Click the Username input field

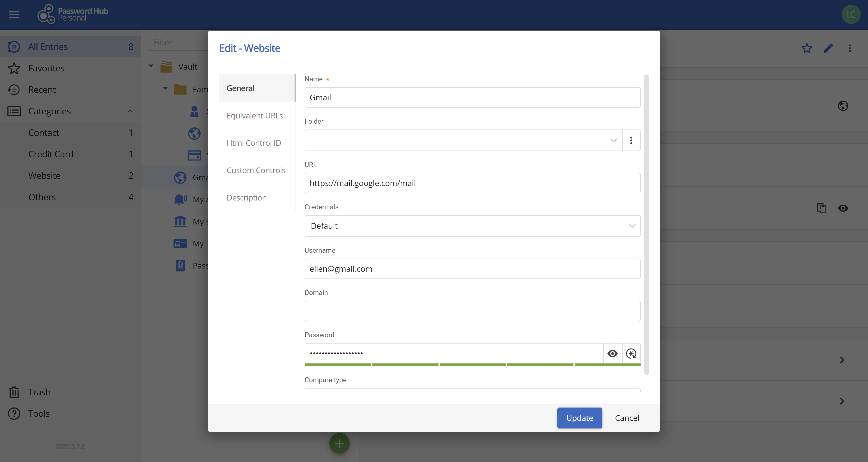click(472, 268)
